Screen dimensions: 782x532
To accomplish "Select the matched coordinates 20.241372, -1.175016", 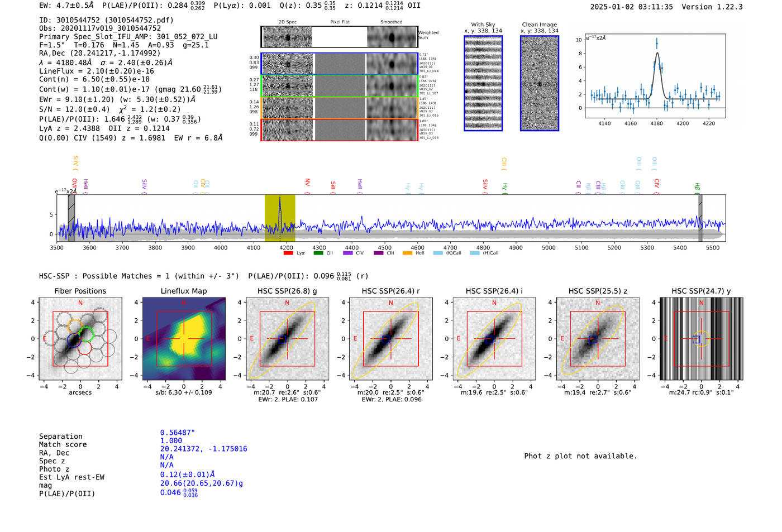I will point(203,449).
